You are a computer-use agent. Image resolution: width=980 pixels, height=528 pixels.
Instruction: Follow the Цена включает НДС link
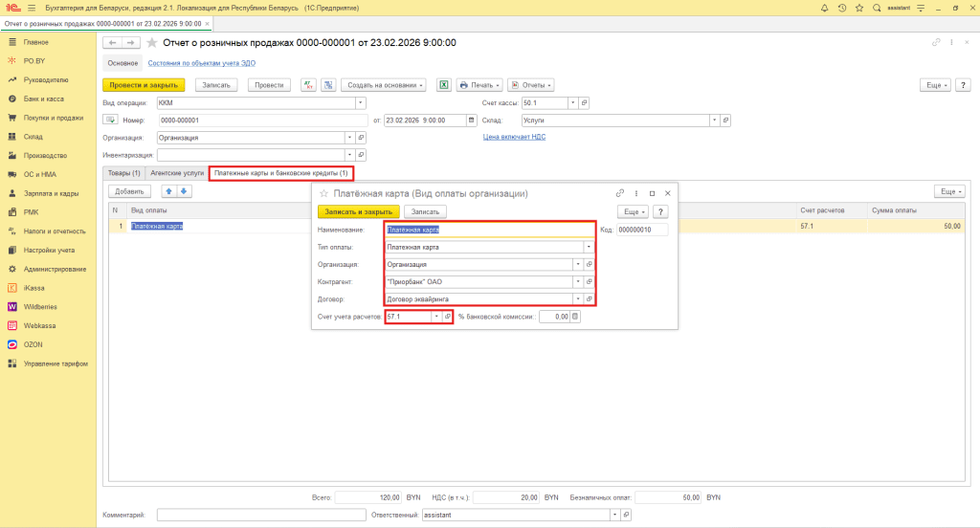pos(514,137)
